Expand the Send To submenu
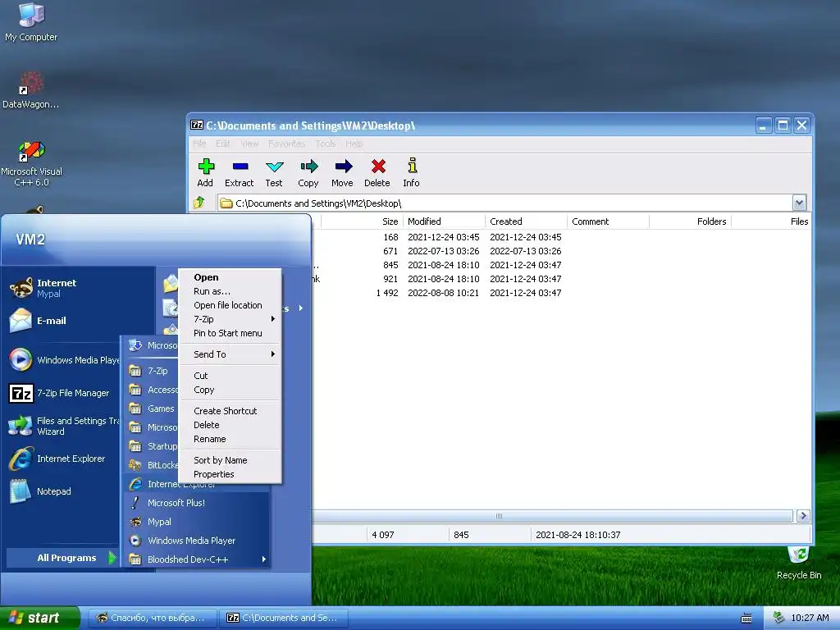The image size is (840, 630). coord(230,354)
